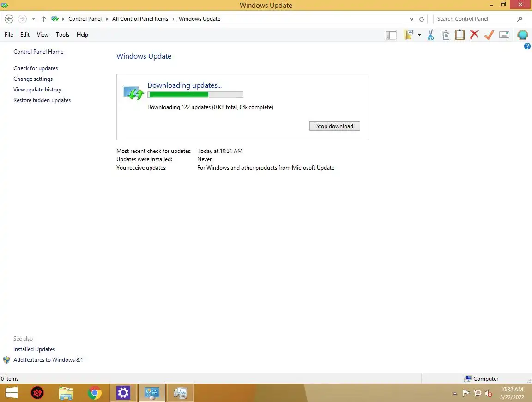Click the Classic Shell seashell icon

click(x=522, y=35)
